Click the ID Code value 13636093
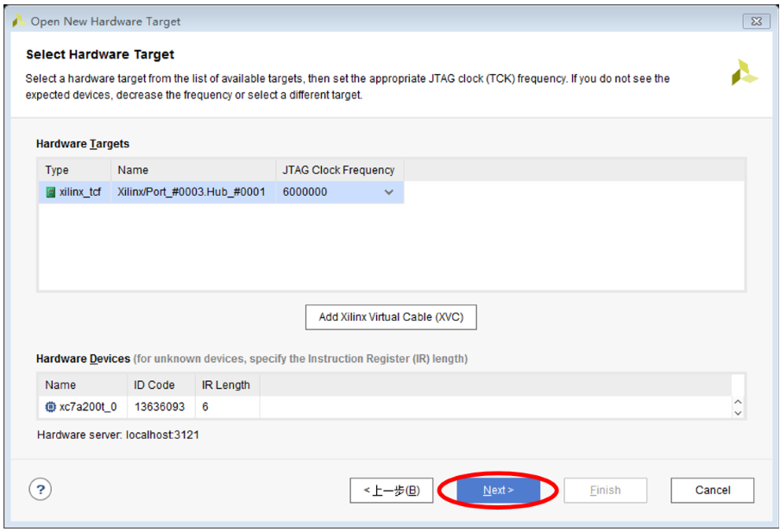 coord(160,407)
